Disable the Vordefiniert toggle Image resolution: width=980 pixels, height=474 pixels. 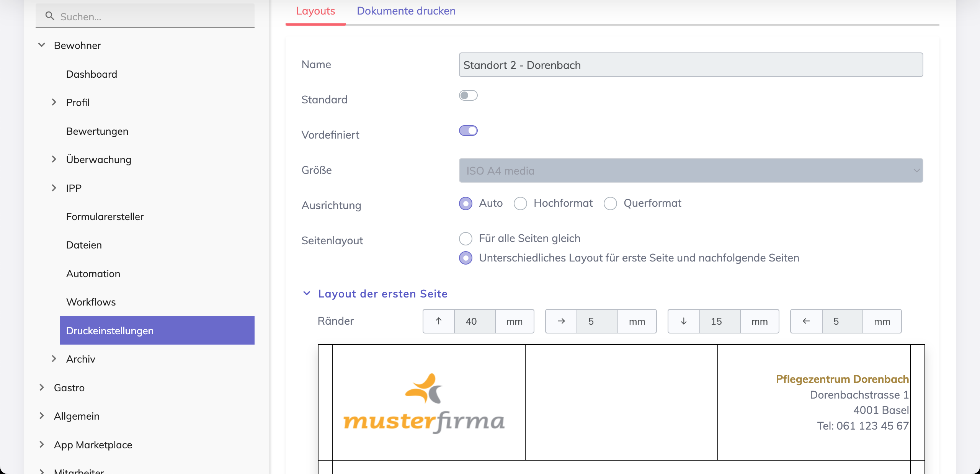click(468, 131)
